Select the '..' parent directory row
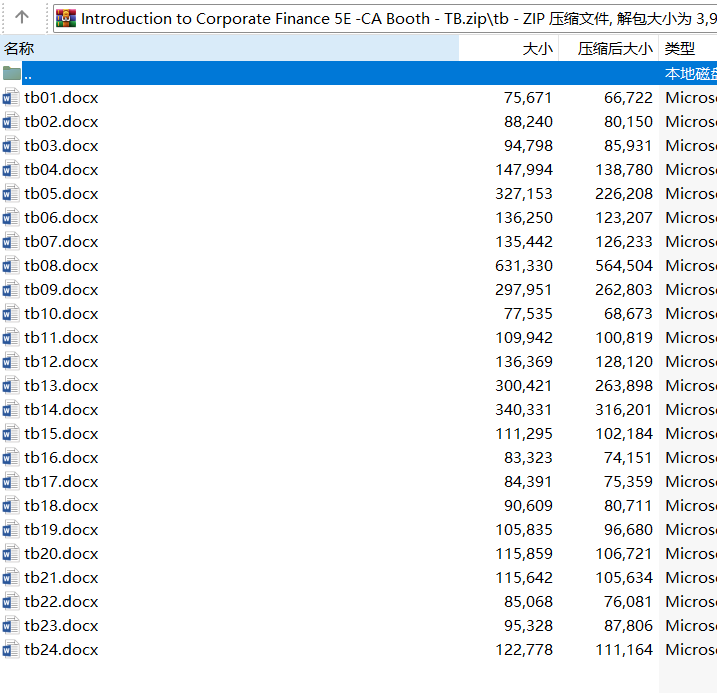This screenshot has width=717, height=693. [x=358, y=73]
